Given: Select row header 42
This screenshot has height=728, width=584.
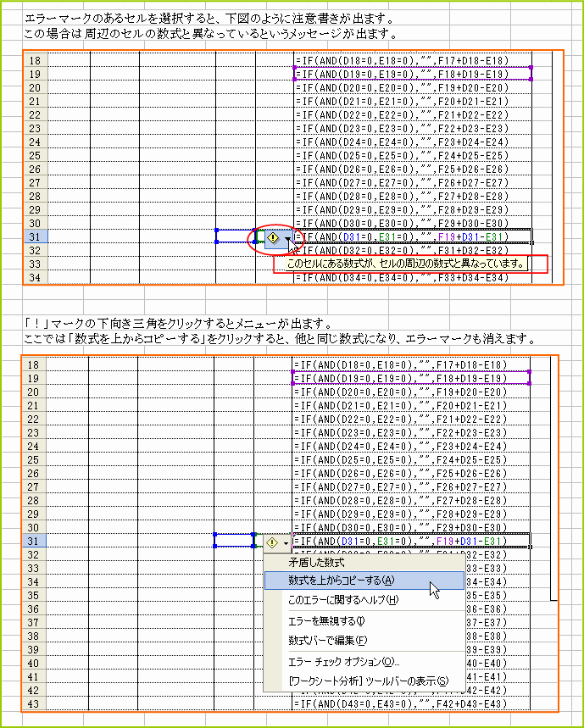Looking at the screenshot, I should click(33, 690).
